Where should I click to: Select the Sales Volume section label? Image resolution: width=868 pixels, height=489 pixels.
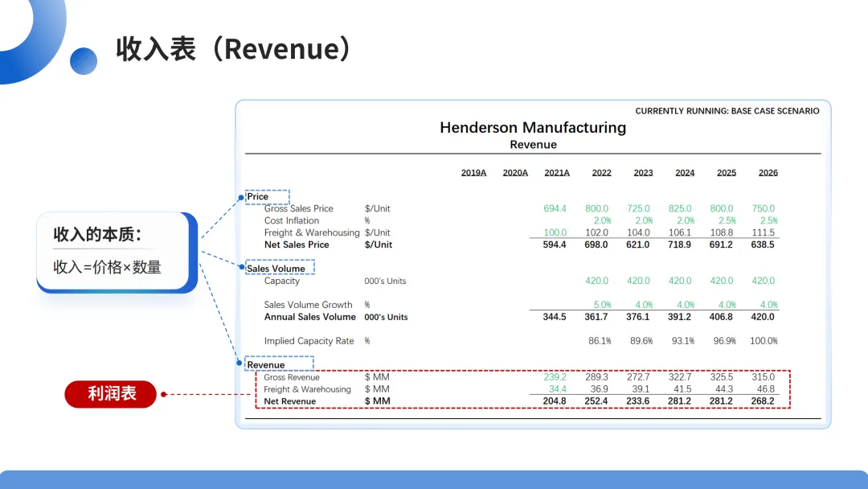pyautogui.click(x=276, y=269)
